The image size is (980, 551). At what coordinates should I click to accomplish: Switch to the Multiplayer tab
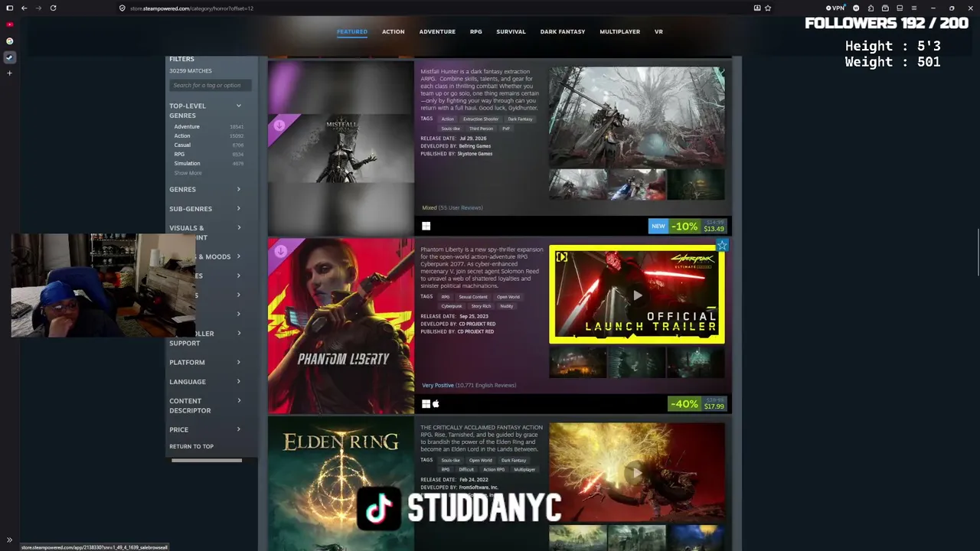click(x=620, y=32)
